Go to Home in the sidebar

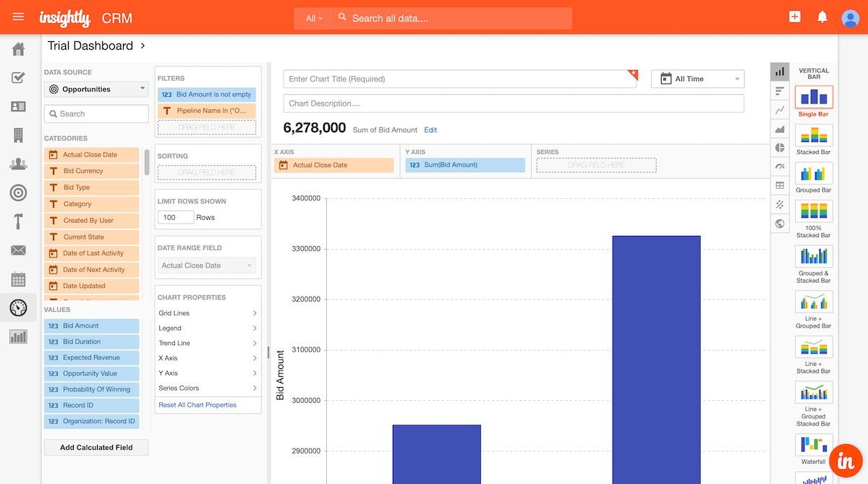(x=19, y=49)
